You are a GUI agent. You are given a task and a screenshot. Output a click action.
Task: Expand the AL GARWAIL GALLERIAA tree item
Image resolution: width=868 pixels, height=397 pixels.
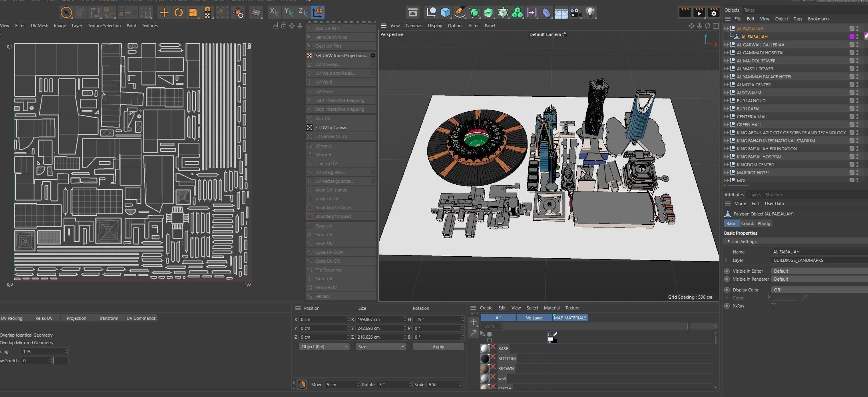click(726, 45)
